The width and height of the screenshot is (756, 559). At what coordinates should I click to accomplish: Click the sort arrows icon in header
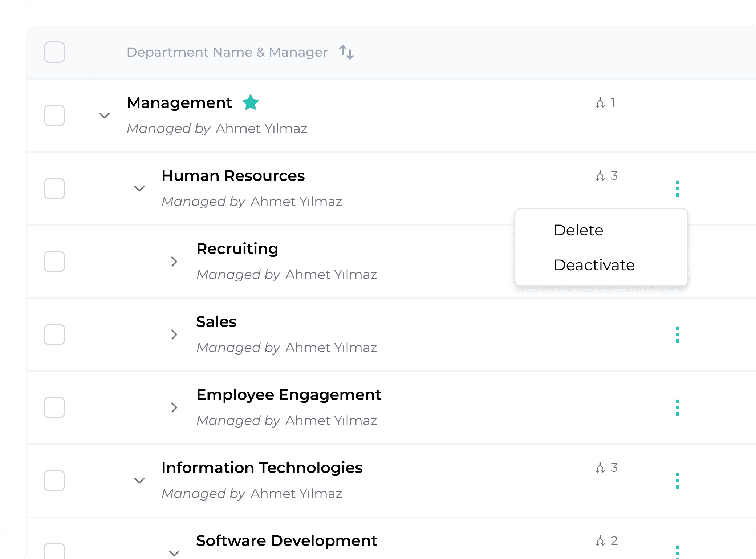346,52
